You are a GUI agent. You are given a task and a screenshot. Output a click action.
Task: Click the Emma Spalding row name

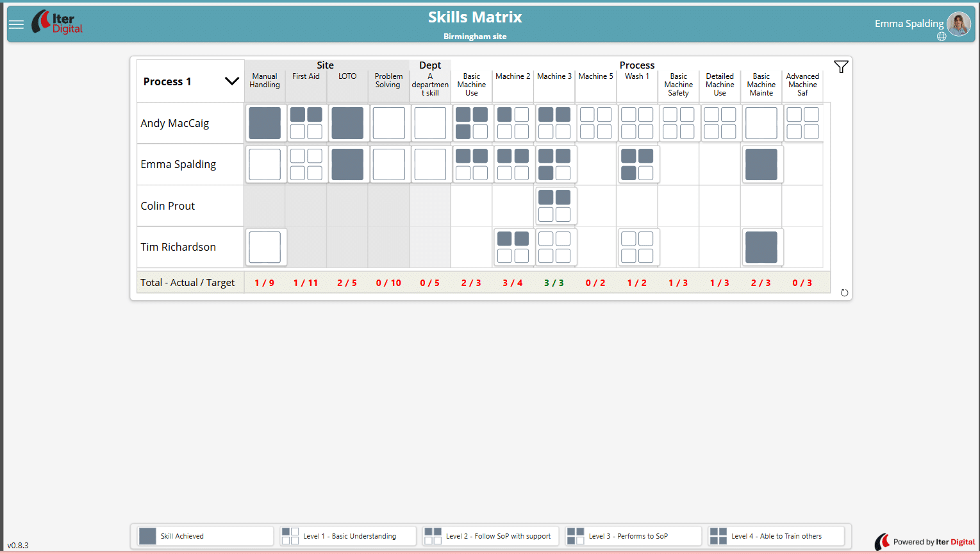coord(178,165)
